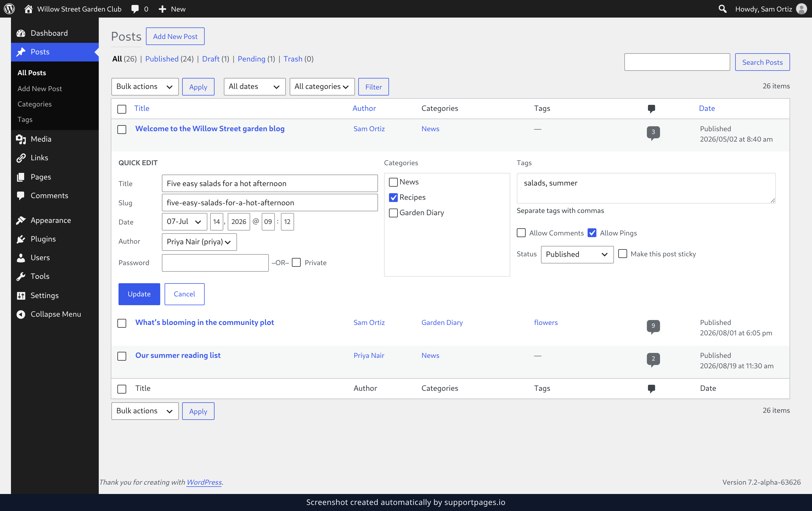
Task: Click the Users person icon
Action: [x=21, y=258]
